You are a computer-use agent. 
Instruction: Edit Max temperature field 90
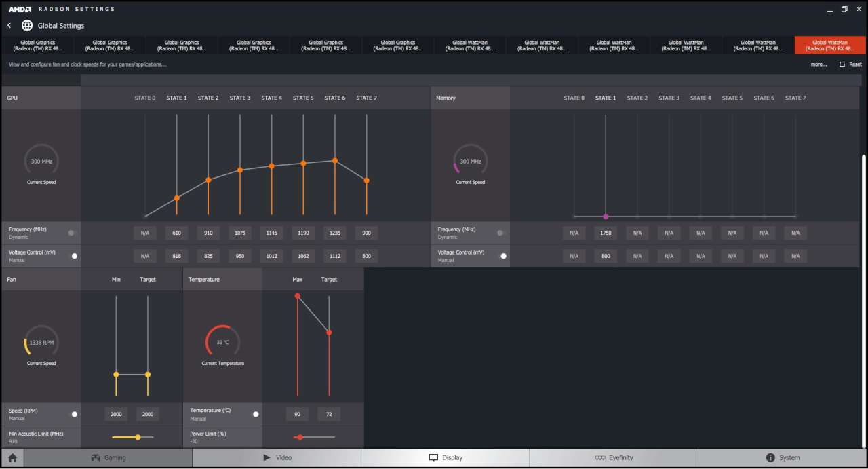tap(297, 414)
